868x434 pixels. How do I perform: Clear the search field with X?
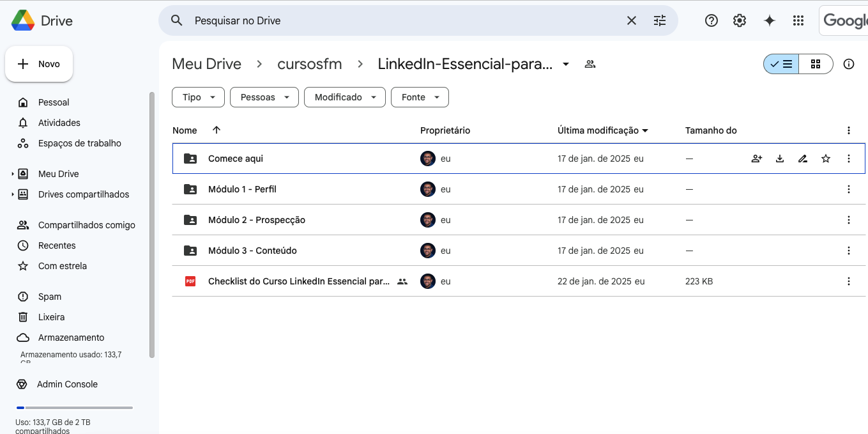pyautogui.click(x=632, y=20)
